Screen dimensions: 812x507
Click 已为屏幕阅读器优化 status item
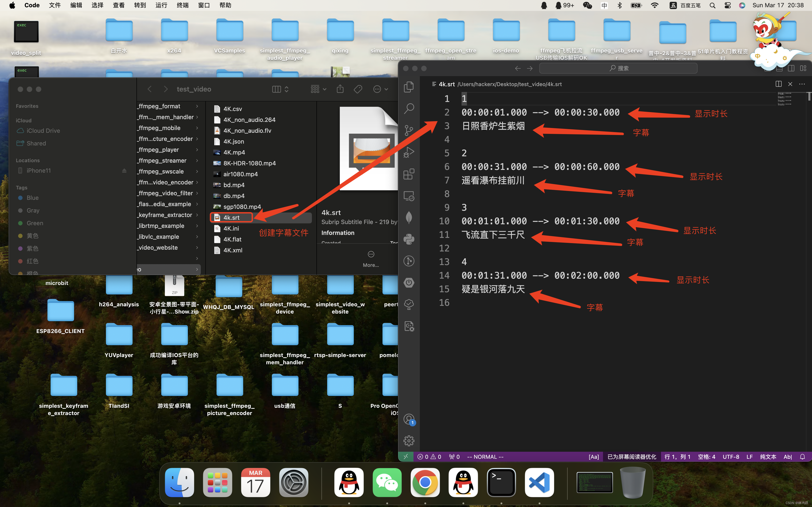(x=632, y=457)
